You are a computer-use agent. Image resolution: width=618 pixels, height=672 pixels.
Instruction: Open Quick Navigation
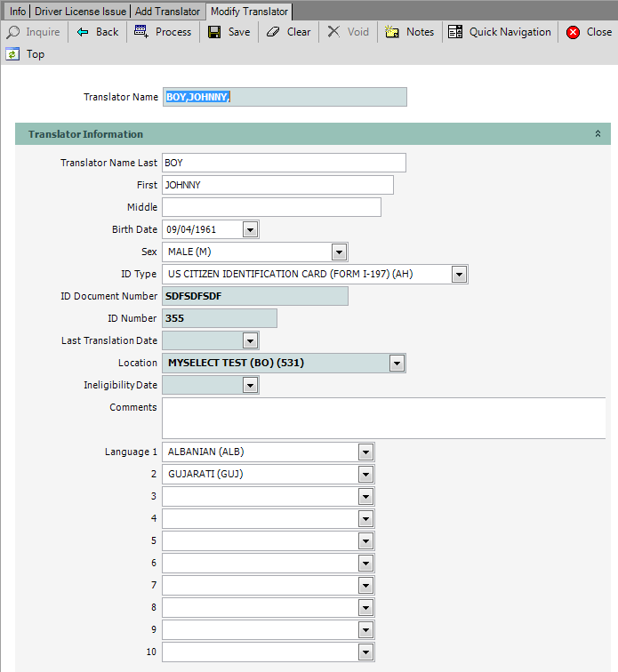coord(455,32)
